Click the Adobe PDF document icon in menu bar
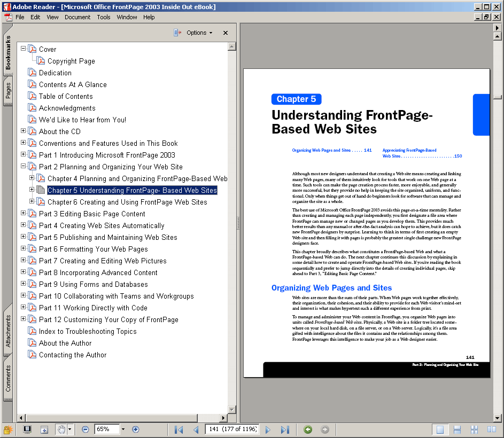Image resolution: width=504 pixels, height=438 pixels. coord(8,17)
